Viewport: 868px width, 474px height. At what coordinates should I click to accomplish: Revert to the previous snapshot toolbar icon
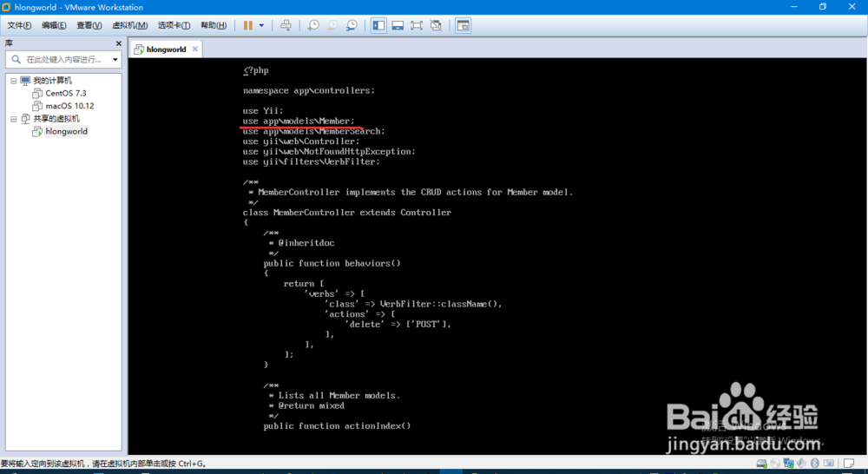[x=332, y=25]
